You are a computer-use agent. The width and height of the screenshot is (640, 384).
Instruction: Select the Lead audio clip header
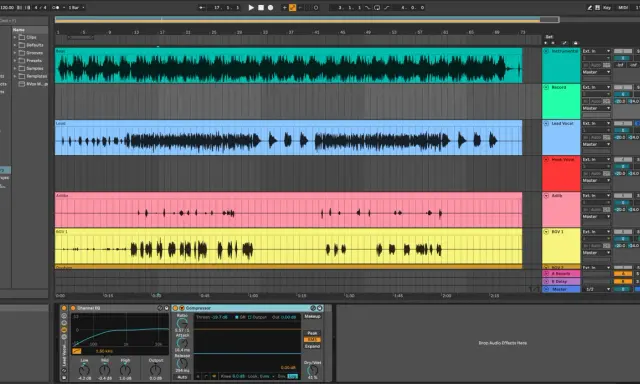pyautogui.click(x=288, y=123)
